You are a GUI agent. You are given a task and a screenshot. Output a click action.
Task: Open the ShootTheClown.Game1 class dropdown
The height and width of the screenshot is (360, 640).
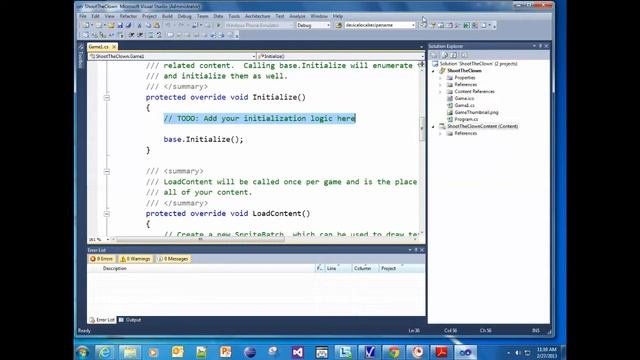pyautogui.click(x=172, y=56)
